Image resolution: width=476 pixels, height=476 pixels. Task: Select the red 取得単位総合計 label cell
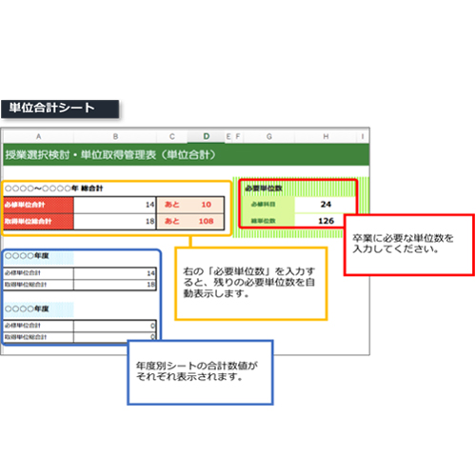click(x=38, y=221)
